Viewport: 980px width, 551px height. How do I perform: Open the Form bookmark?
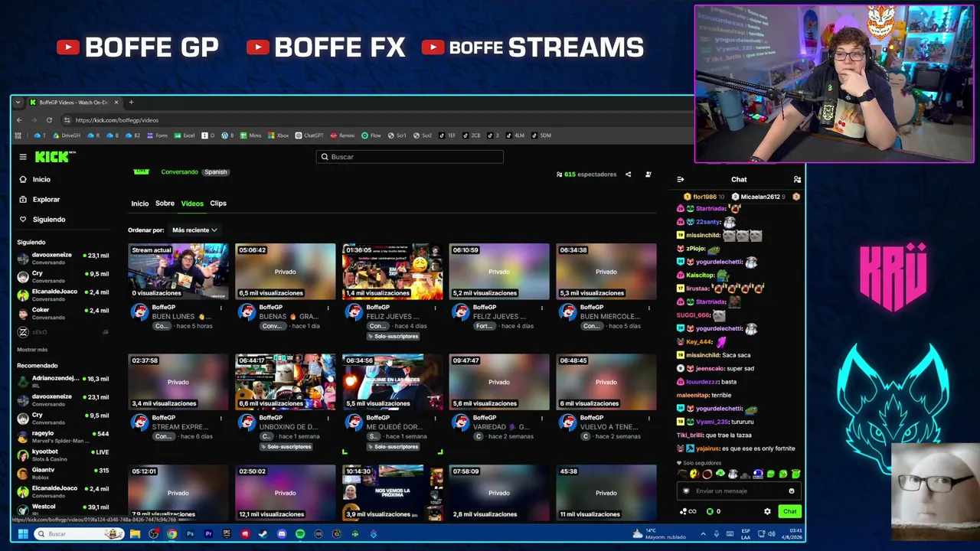[x=157, y=135]
